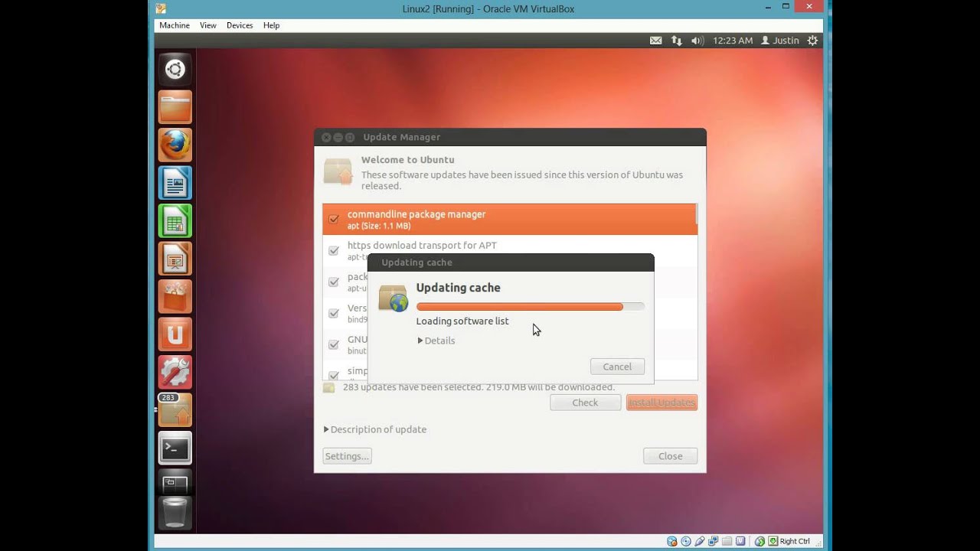
Task: Open the Ubuntu One launcher icon
Action: click(x=175, y=334)
